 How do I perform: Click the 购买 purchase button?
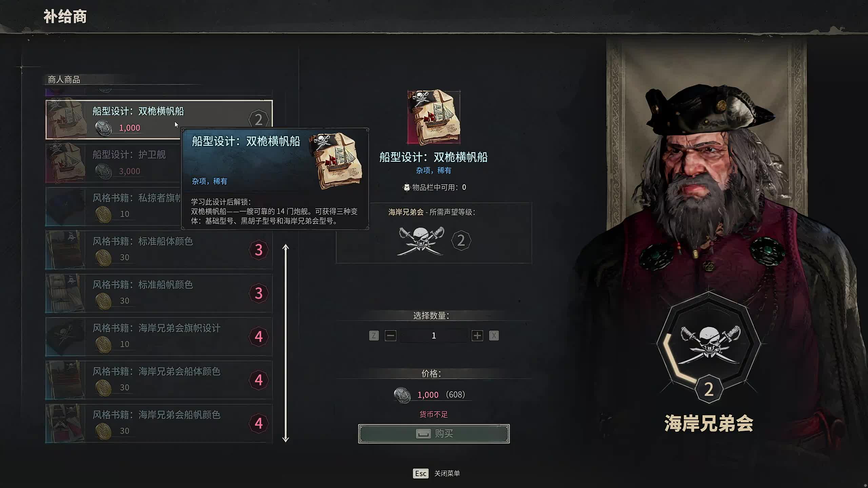point(434,433)
